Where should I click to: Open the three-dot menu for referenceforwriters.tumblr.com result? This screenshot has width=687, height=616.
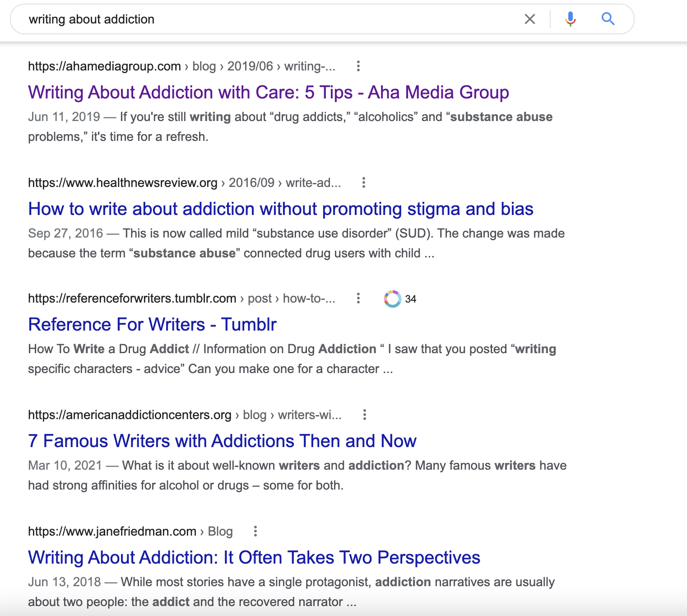358,299
